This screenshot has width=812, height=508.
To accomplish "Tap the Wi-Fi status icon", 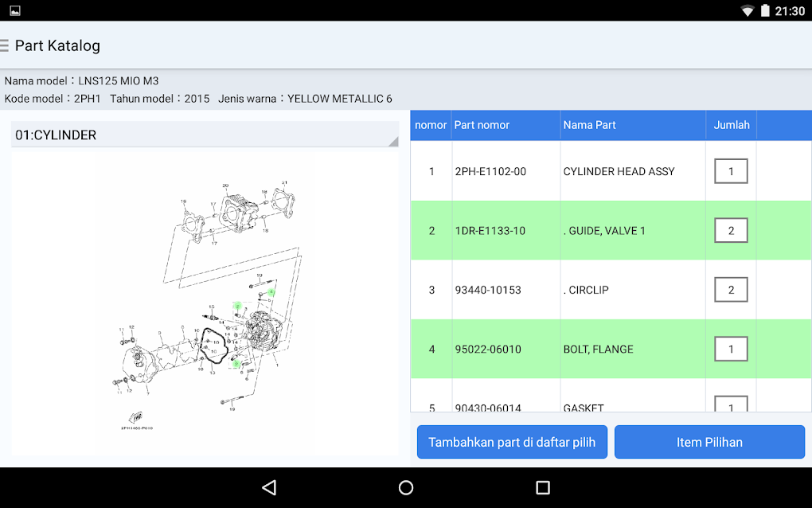I will pyautogui.click(x=748, y=10).
